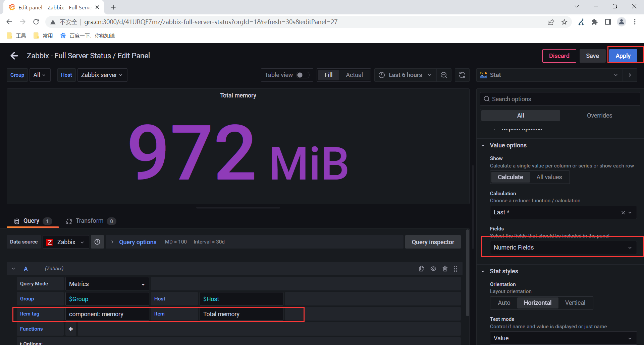Click the $Host input field

(x=241, y=299)
